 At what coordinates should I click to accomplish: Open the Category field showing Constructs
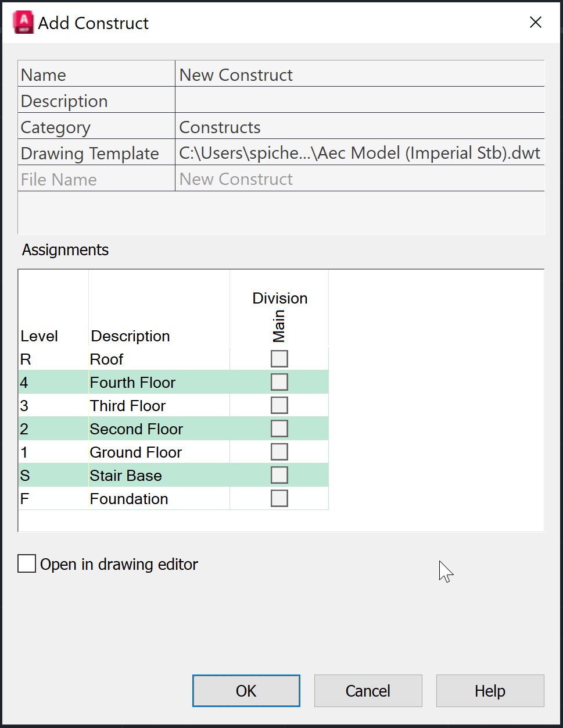coord(359,127)
